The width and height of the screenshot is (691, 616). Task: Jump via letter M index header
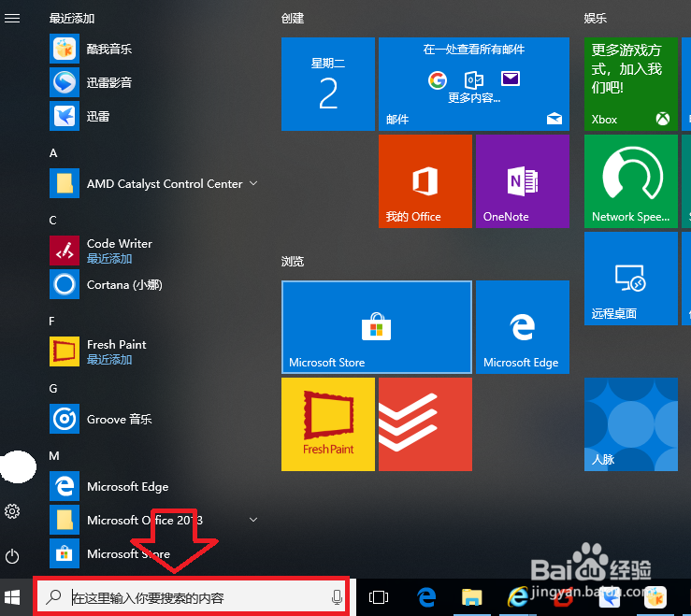coord(54,455)
